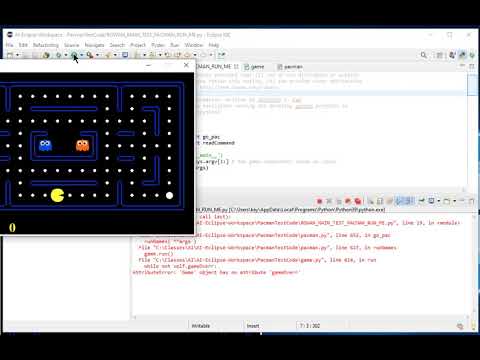Select the RUN_ME editor tab

click(x=217, y=67)
